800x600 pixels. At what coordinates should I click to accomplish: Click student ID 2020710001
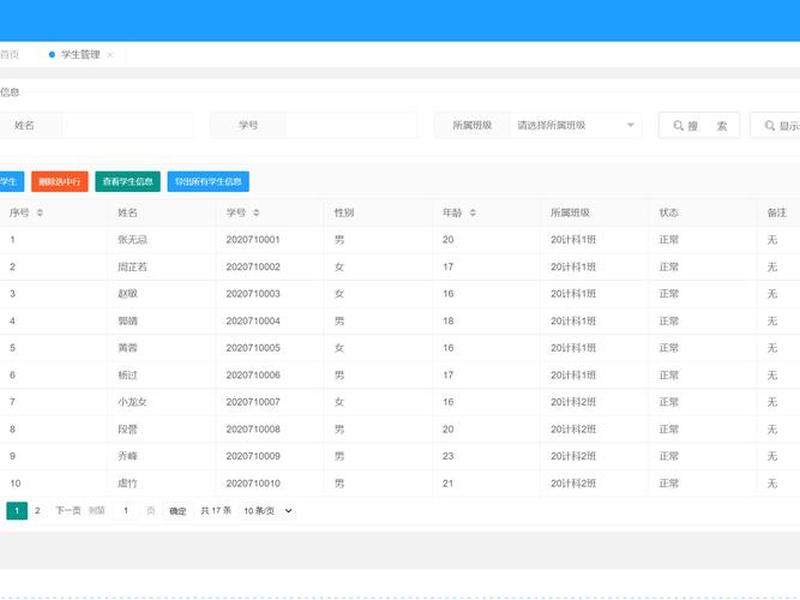253,240
